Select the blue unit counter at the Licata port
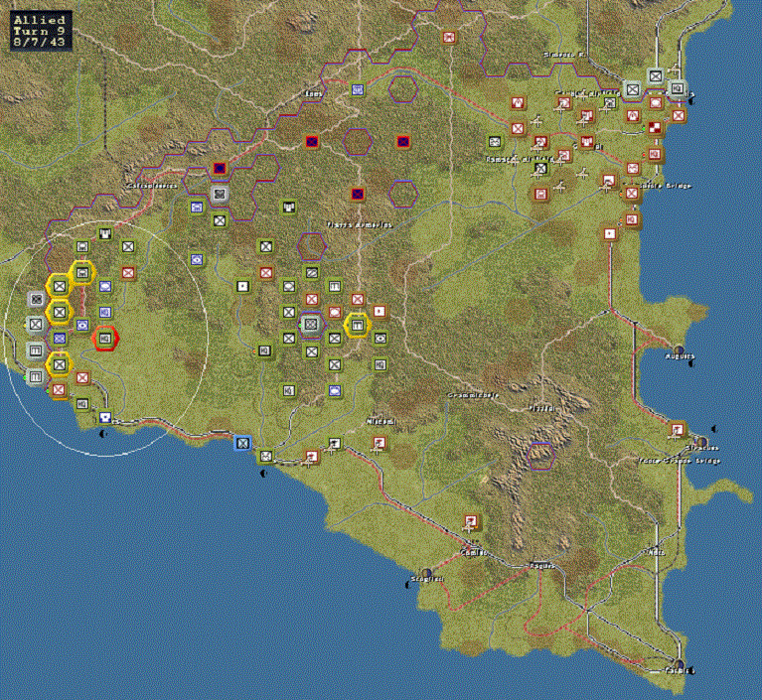 tap(105, 417)
